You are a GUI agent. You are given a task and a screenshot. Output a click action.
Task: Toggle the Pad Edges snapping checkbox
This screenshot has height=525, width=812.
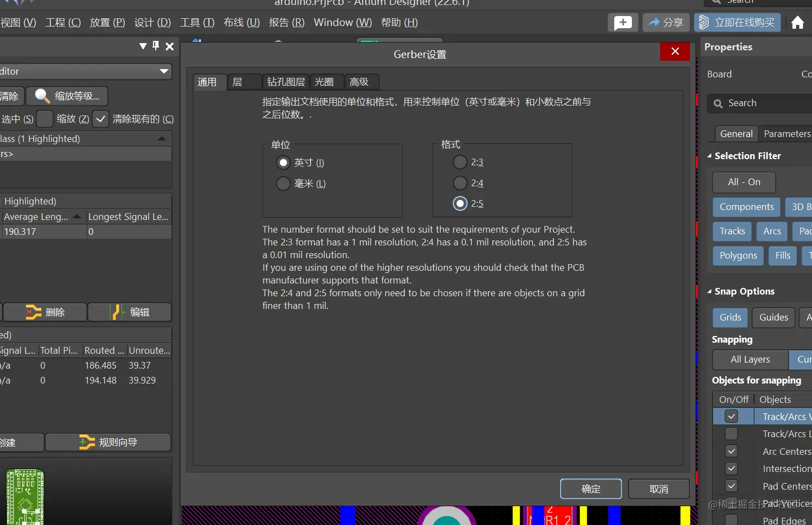coord(731,520)
